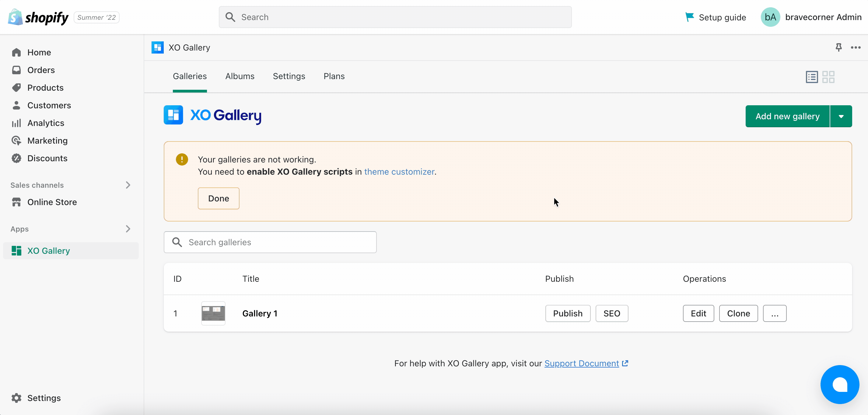
Task: Click the Settings gear icon
Action: [16, 398]
